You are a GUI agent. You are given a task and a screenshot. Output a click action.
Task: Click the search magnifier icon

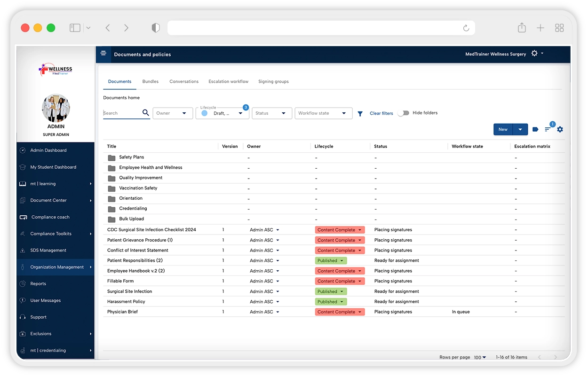pyautogui.click(x=145, y=113)
